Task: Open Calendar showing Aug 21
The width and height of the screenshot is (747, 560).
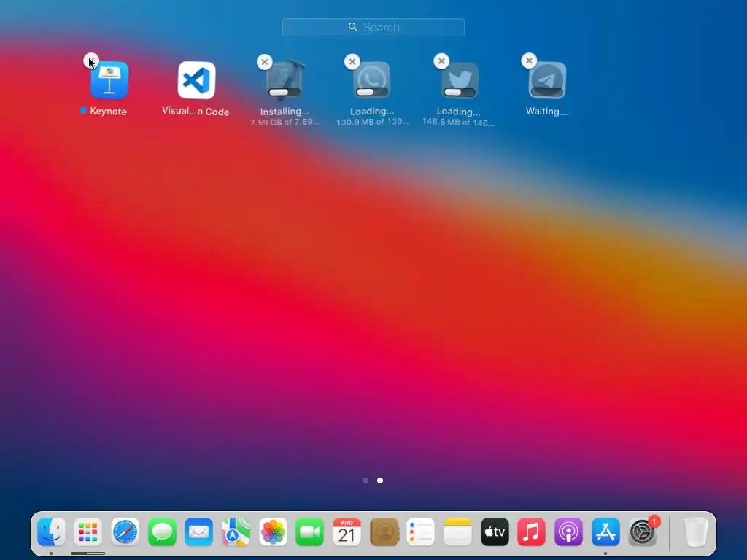Action: pyautogui.click(x=347, y=532)
